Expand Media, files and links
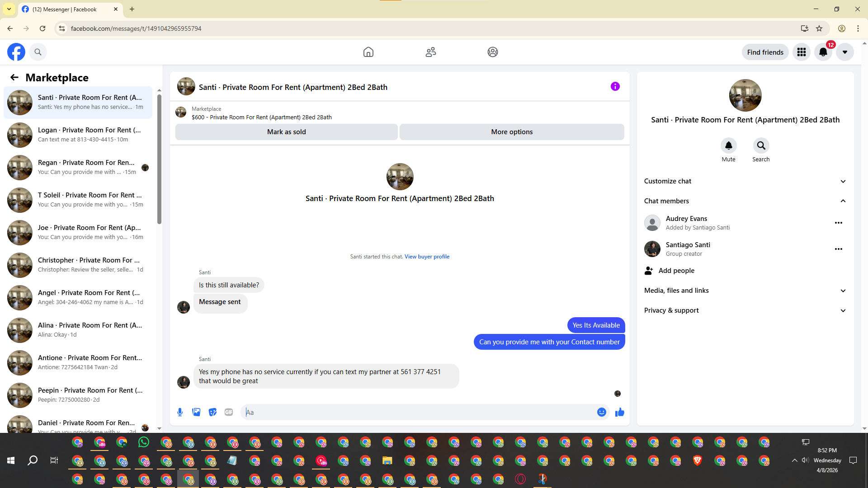868x488 pixels. coord(745,291)
